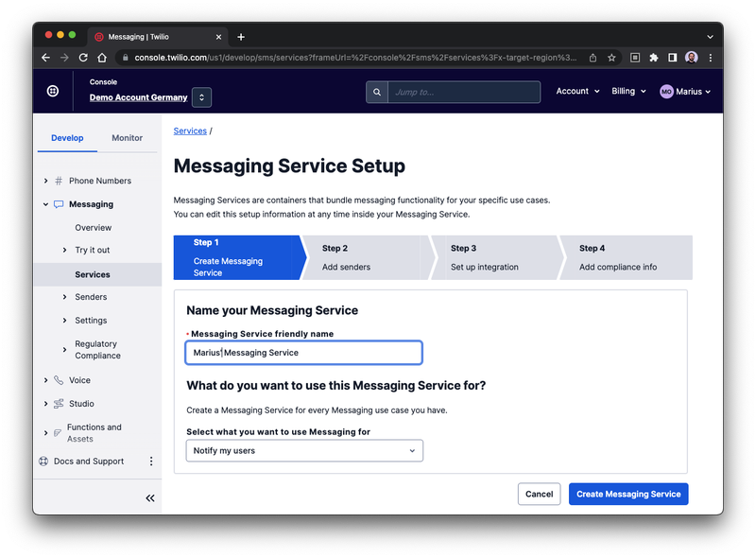Screen dimensions: 756x558
Task: Click the Twilio logo icon top-left
Action: click(x=54, y=91)
